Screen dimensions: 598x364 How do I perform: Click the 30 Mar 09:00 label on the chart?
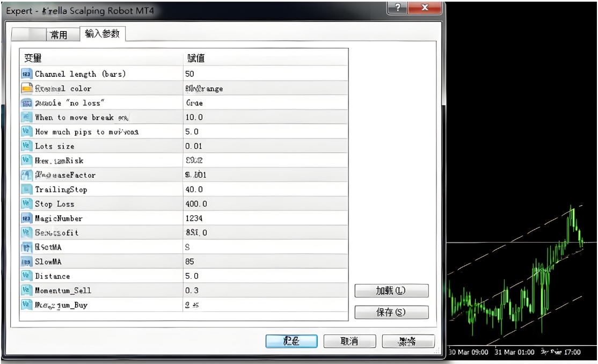[x=468, y=352]
